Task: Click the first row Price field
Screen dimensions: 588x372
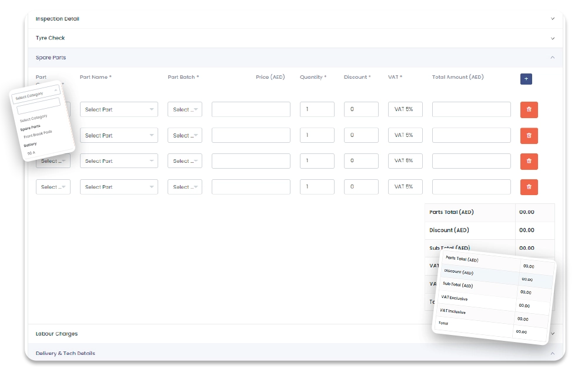Action: 251,109
